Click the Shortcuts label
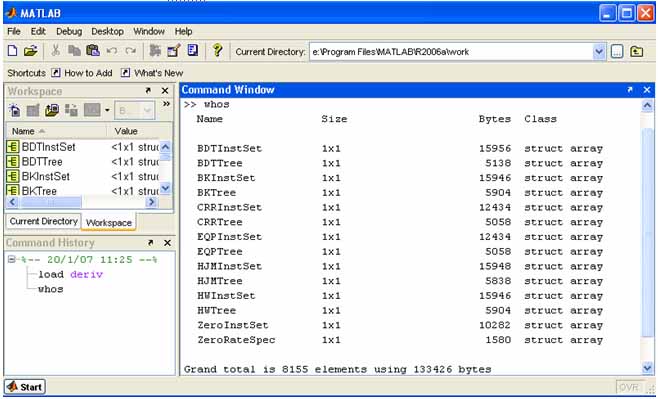 point(26,73)
